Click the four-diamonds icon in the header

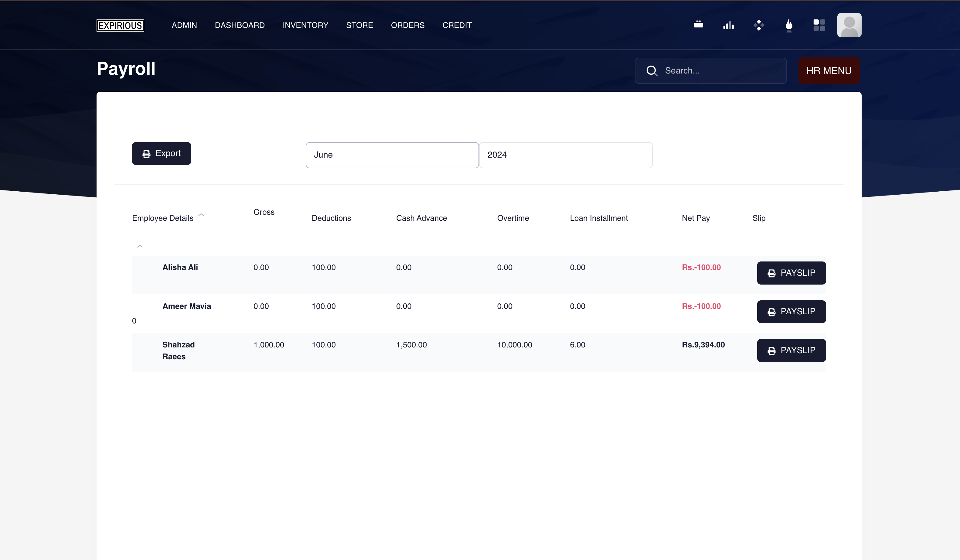[x=758, y=25]
